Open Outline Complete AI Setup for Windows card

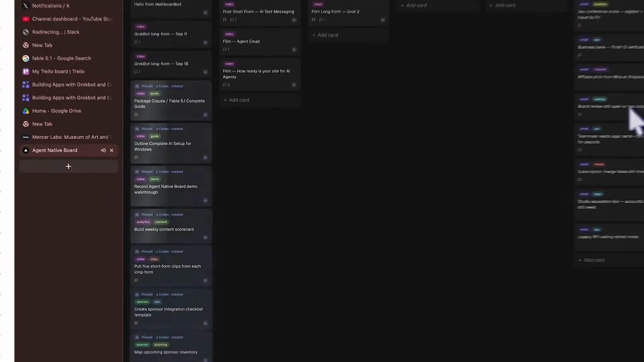pyautogui.click(x=171, y=143)
